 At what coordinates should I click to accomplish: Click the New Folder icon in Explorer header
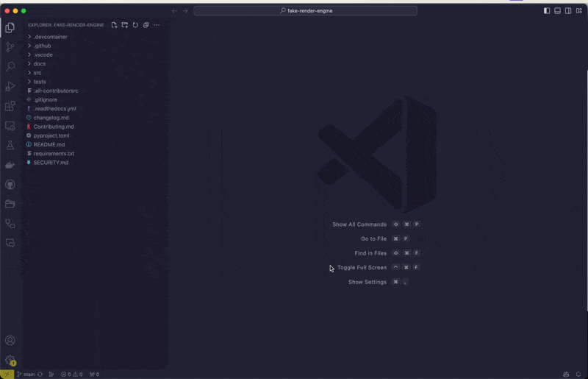coord(125,25)
